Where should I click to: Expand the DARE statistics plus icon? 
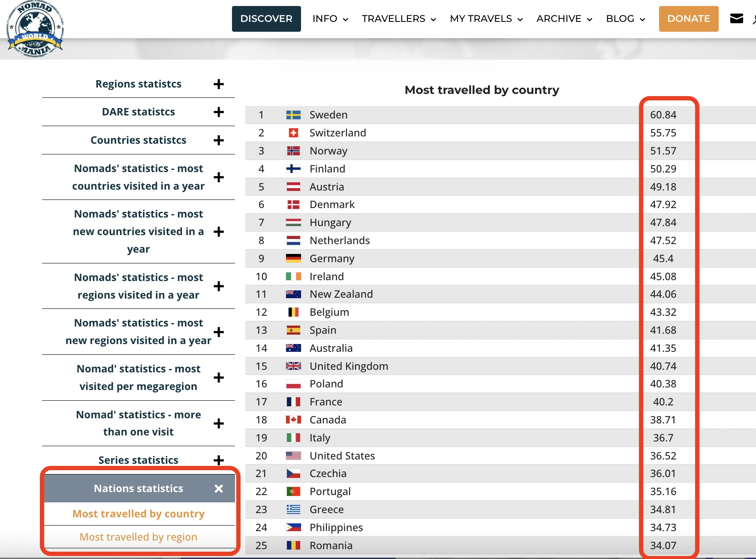219,112
